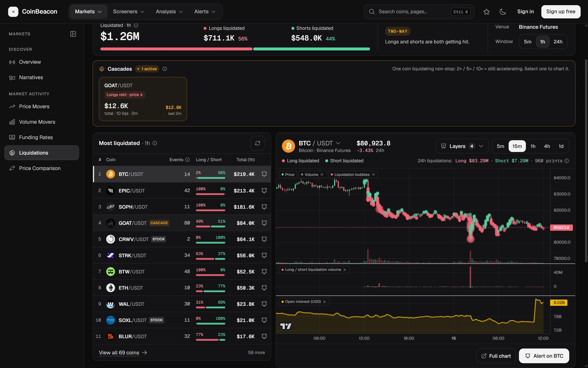Set alert bell for GOAT/USDT row
The width and height of the screenshot is (588, 368).
264,223
